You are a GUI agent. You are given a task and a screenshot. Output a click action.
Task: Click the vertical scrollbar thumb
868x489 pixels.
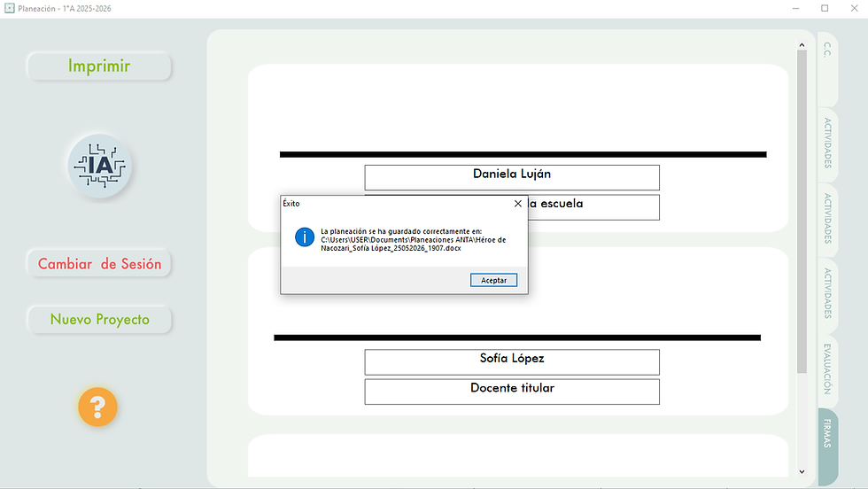[x=802, y=212]
